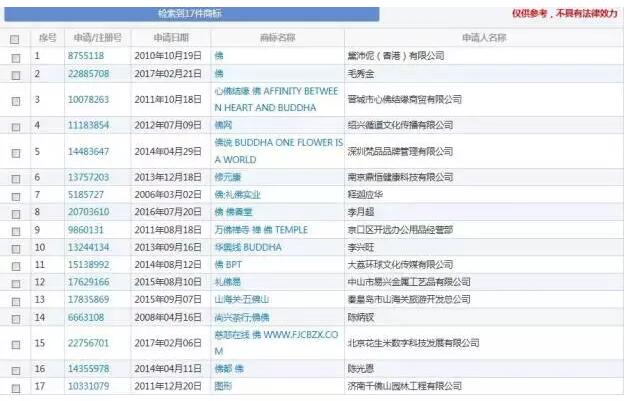Open trademark name containing TEMPLE
Viewport: 629px width, 401px height.
[261, 230]
